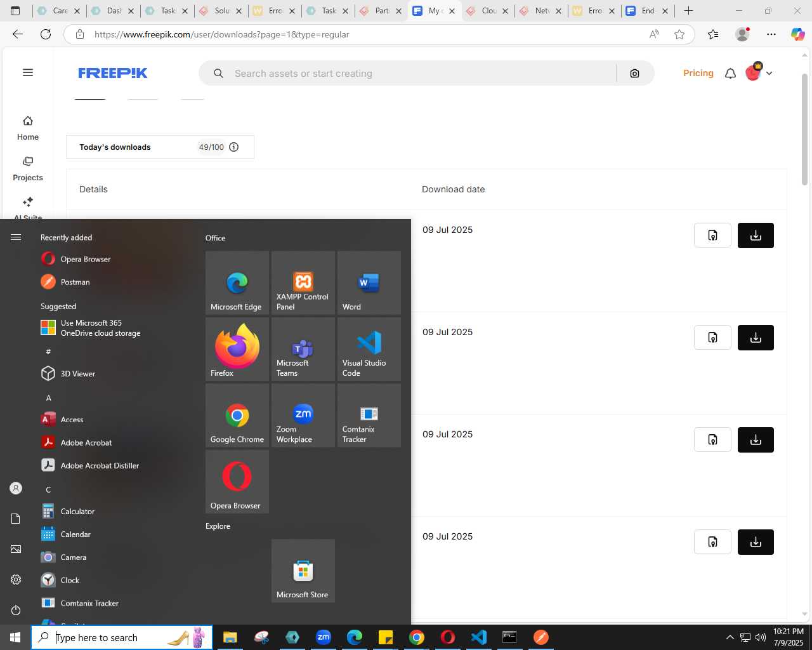Add page to favorites star icon
This screenshot has width=812, height=650.
(x=679, y=34)
